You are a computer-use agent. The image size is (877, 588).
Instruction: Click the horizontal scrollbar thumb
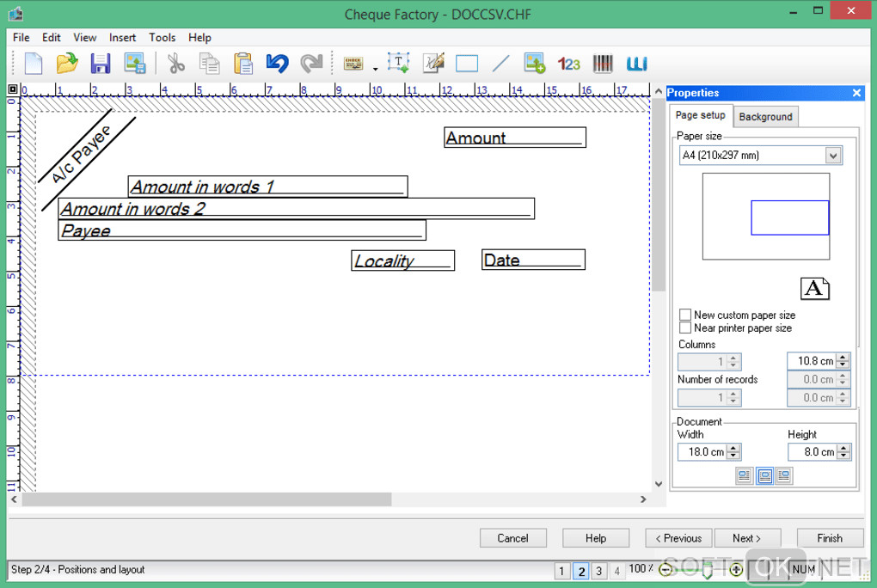coord(206,499)
